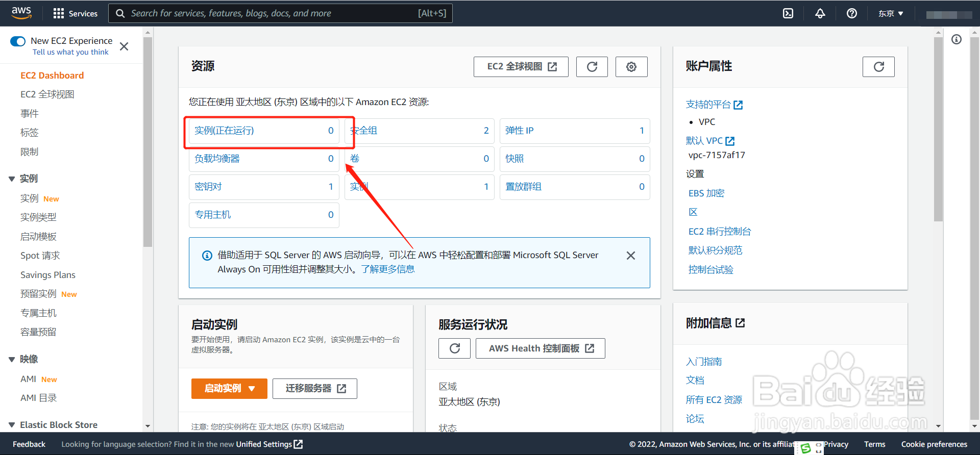The image size is (980, 455).
Task: Focus the AWS services search field
Action: (280, 13)
